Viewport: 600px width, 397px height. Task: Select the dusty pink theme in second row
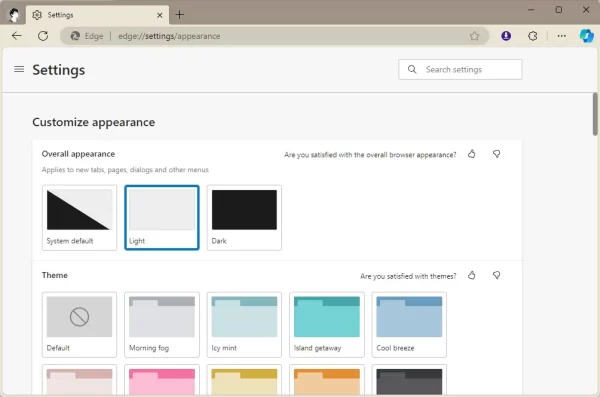[79, 380]
